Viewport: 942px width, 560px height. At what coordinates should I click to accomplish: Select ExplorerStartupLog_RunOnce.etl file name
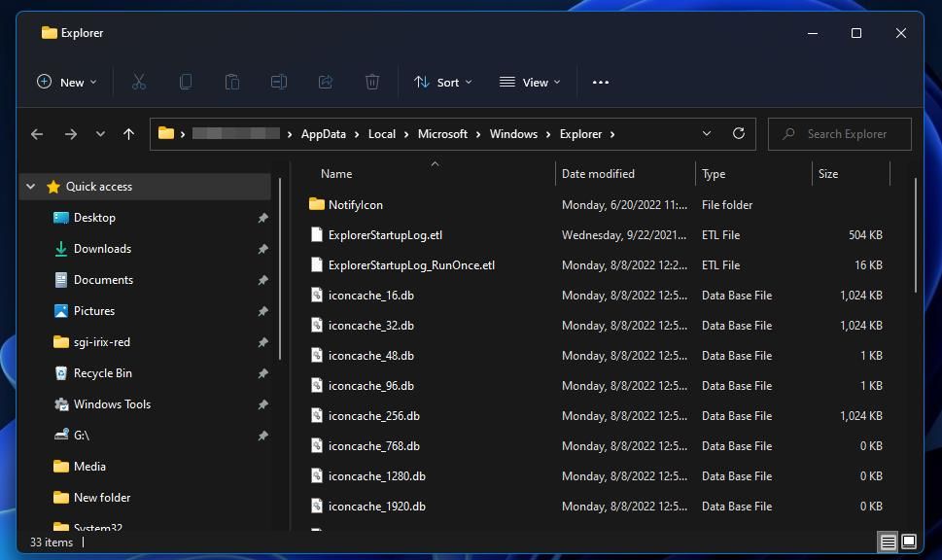coord(411,265)
